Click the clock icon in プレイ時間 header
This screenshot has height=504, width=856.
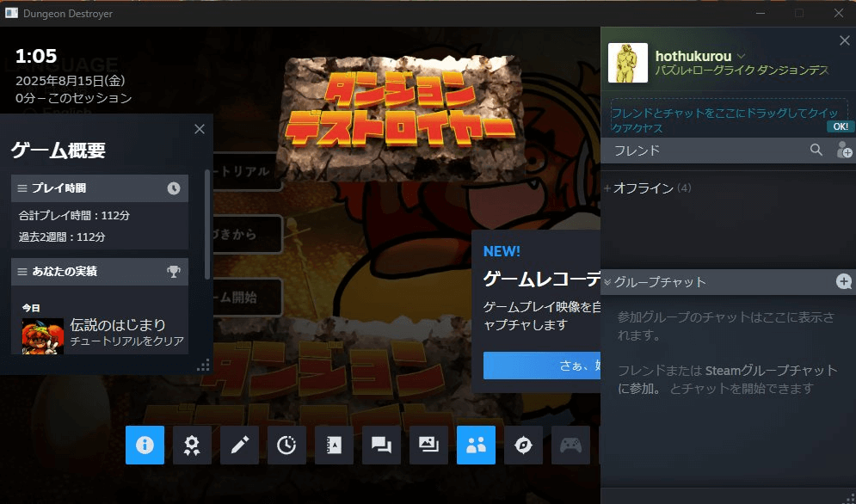click(174, 188)
